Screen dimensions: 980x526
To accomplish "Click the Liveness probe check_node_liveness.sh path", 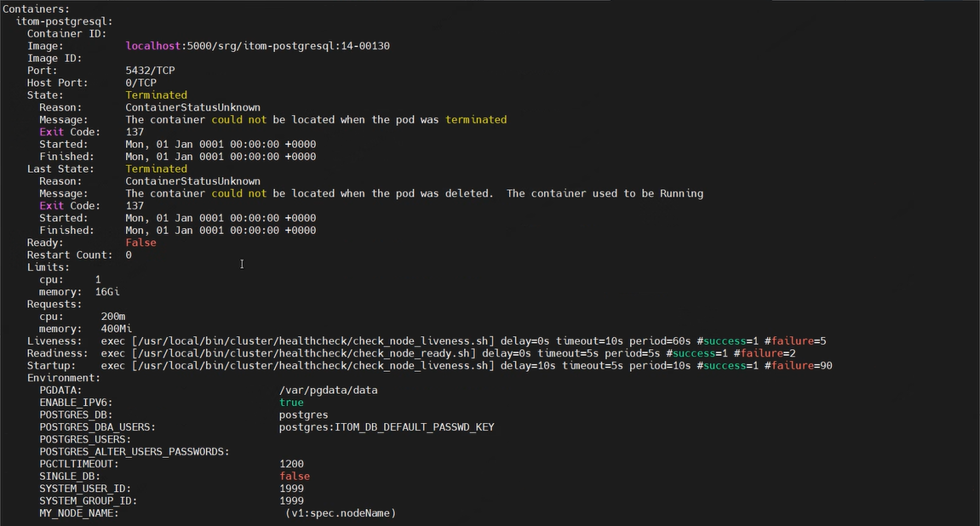I will tap(313, 341).
